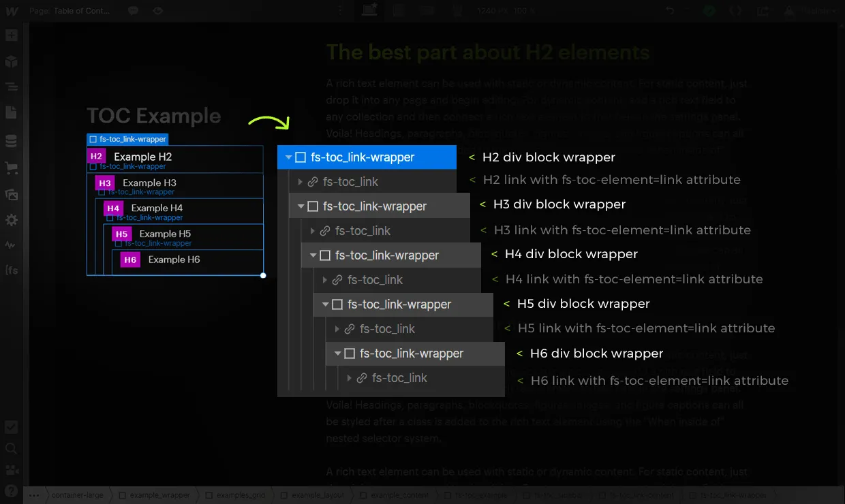Select fs-toc_link-wrapper label in H6 wrapper row
This screenshot has height=504, width=845.
tap(412, 353)
